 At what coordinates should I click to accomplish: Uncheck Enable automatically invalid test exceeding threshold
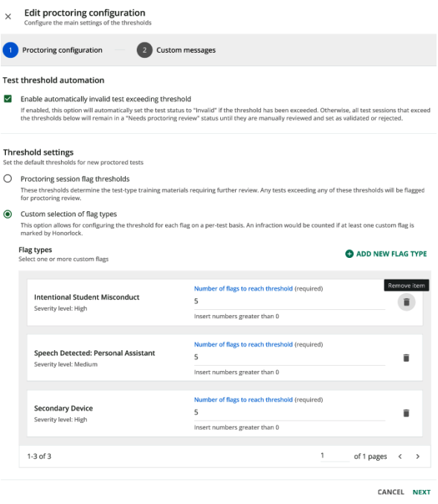(7, 99)
